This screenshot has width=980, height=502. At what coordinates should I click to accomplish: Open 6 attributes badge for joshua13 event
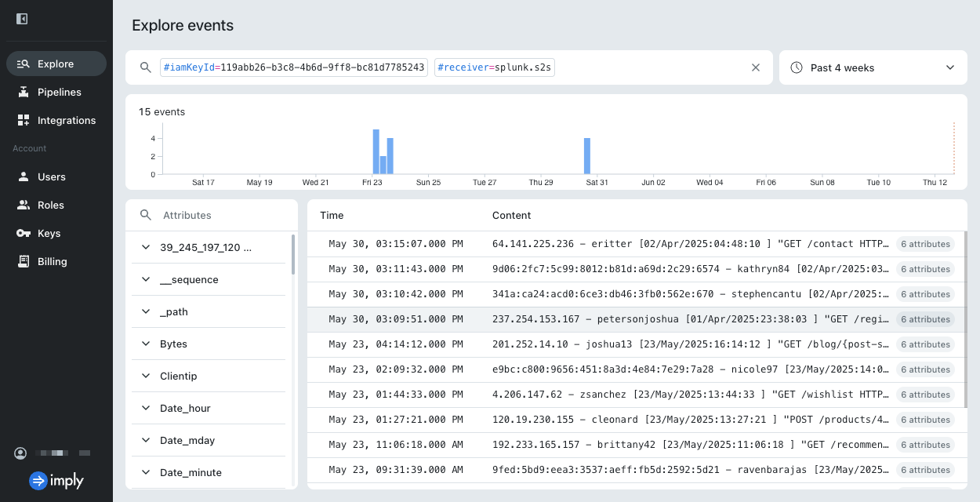(x=925, y=344)
